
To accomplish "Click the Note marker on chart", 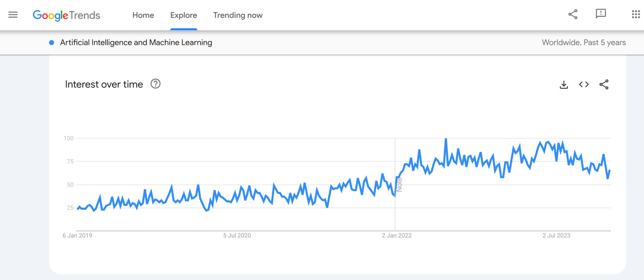I will coord(399,185).
